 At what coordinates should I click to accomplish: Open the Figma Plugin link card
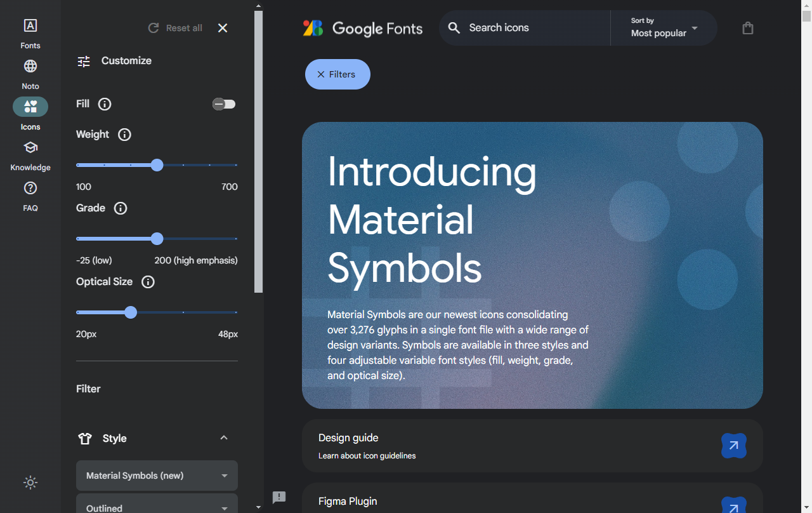click(x=532, y=498)
